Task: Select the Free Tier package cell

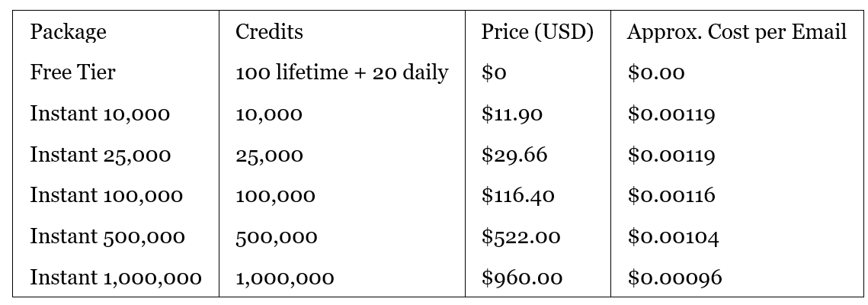Action: 73,72
